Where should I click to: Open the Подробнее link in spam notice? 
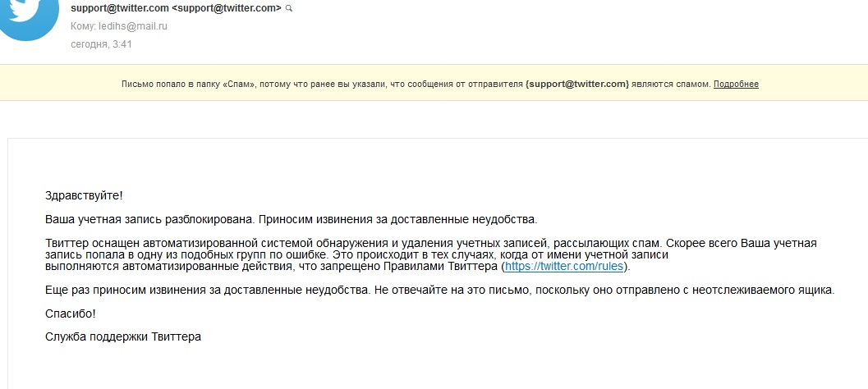coord(736,84)
